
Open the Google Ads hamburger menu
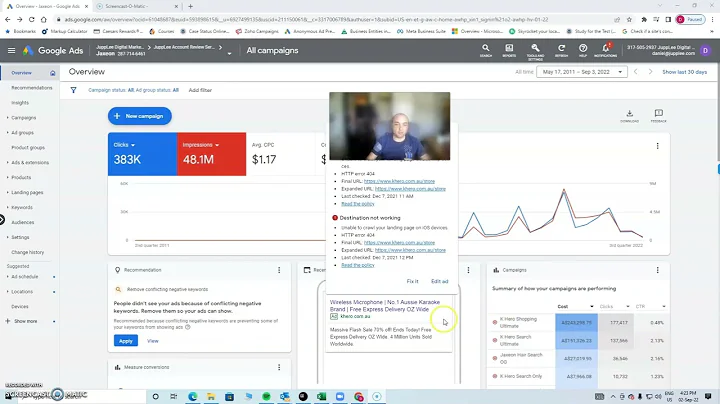11,50
